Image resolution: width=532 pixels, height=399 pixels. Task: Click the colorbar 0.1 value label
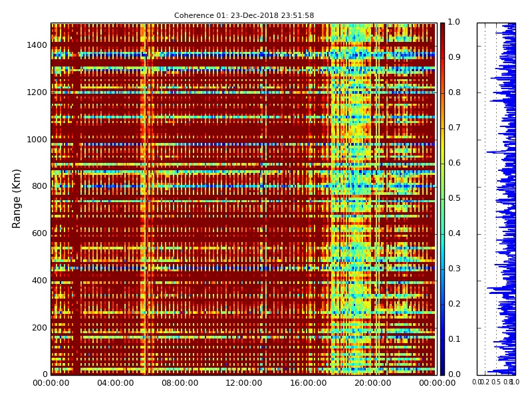454,339
